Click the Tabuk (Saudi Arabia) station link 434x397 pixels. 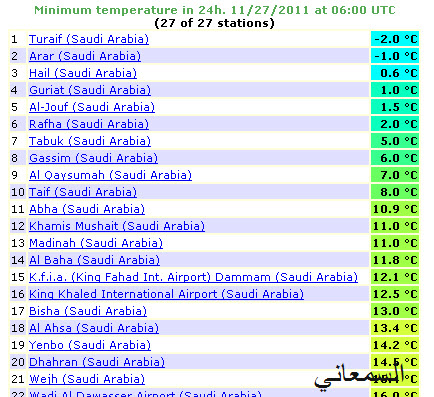90,141
